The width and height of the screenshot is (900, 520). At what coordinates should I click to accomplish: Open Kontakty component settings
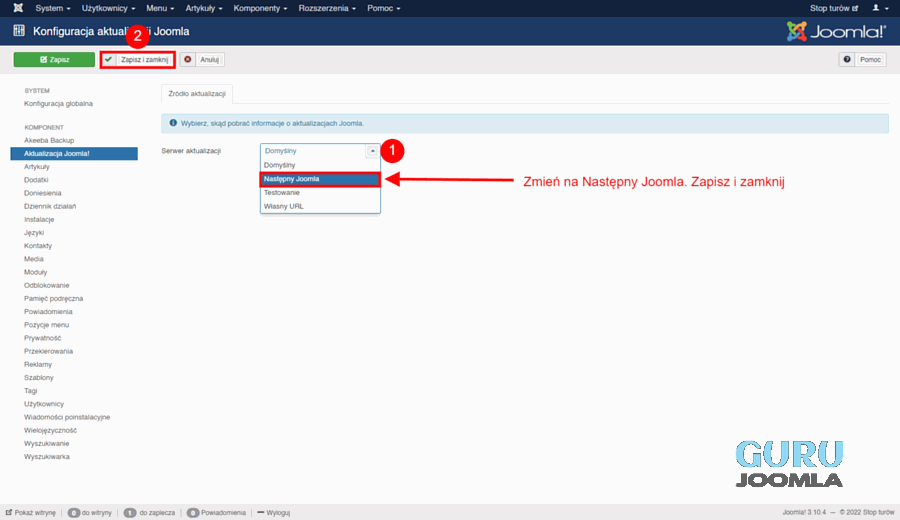click(38, 246)
